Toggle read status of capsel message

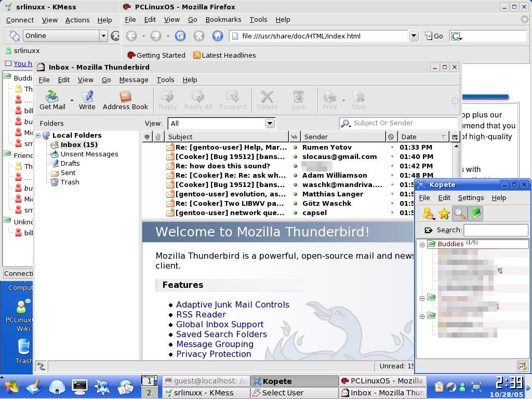(296, 213)
